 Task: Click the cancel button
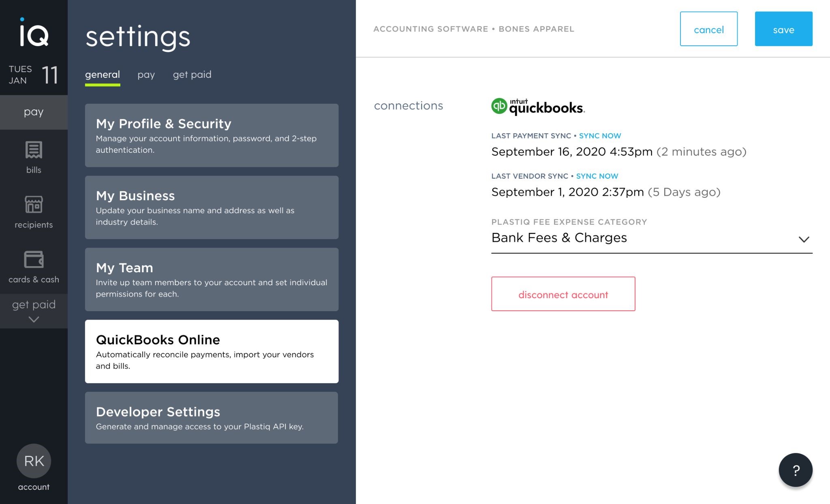pyautogui.click(x=708, y=29)
